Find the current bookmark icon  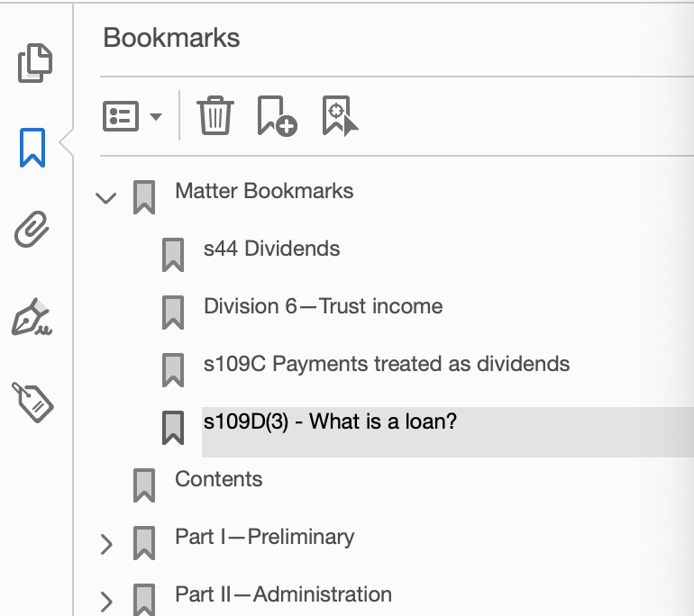point(340,116)
